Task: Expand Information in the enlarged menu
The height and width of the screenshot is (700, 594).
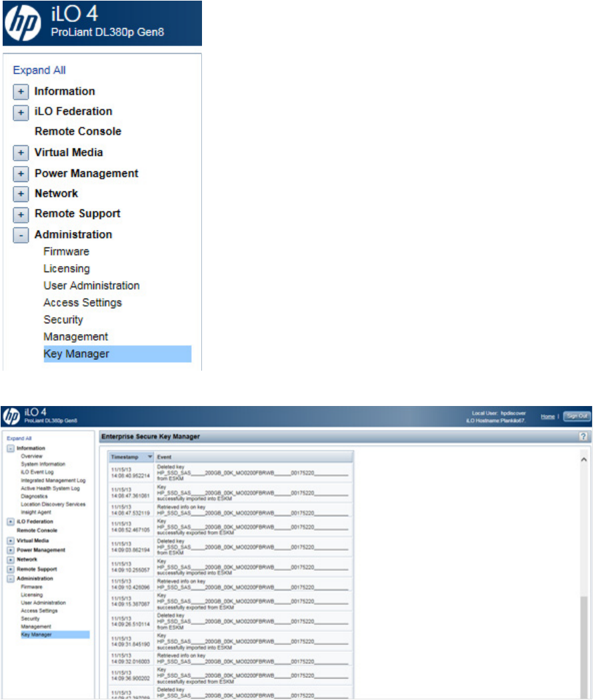Action: pos(21,91)
